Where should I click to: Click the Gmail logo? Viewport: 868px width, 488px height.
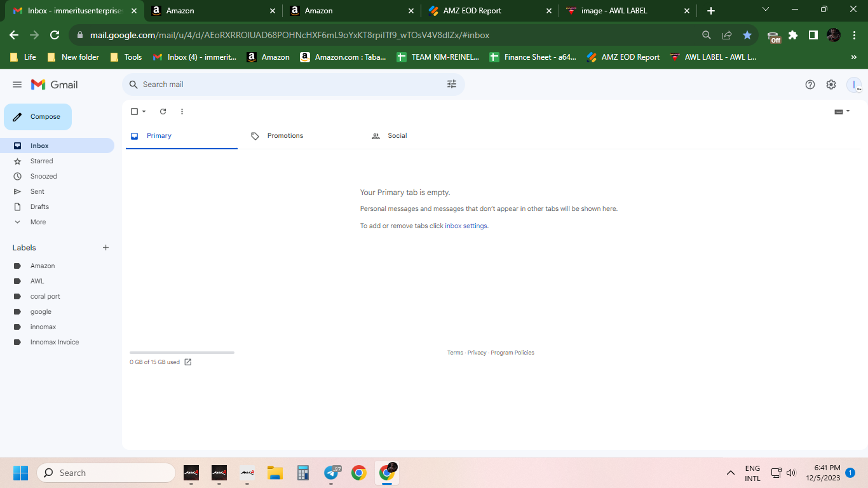55,85
